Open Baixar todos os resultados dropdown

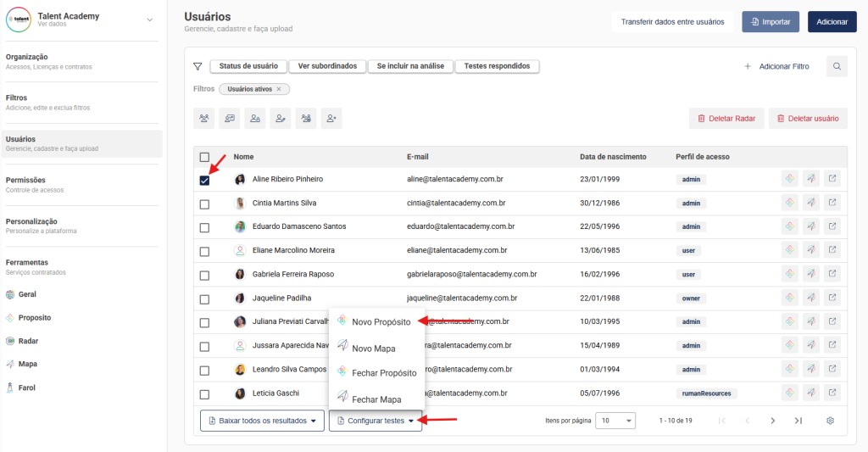coord(262,421)
